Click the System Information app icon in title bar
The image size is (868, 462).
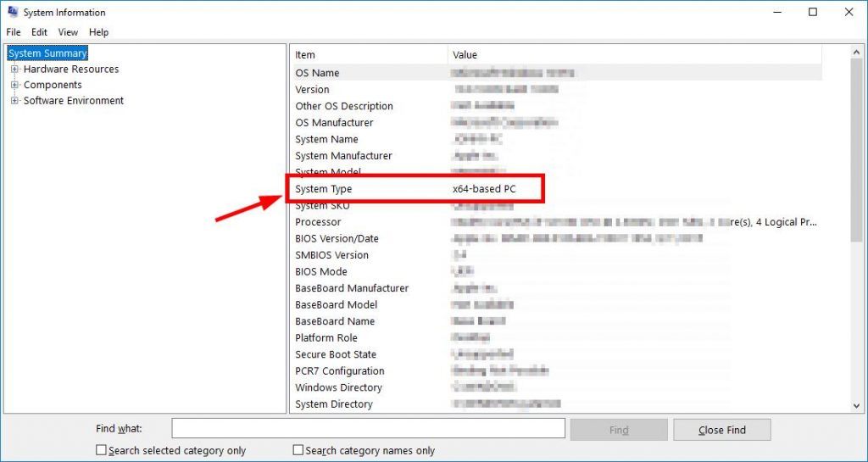click(x=12, y=12)
